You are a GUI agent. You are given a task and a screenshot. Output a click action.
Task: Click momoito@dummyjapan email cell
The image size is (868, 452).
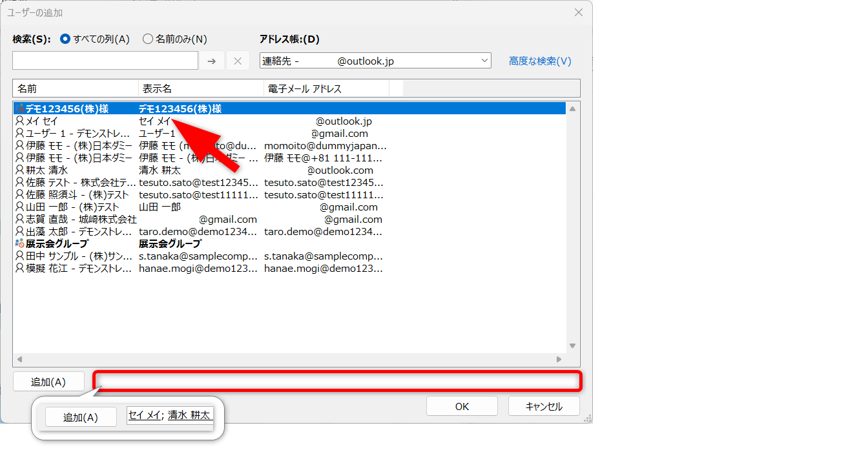click(x=325, y=146)
